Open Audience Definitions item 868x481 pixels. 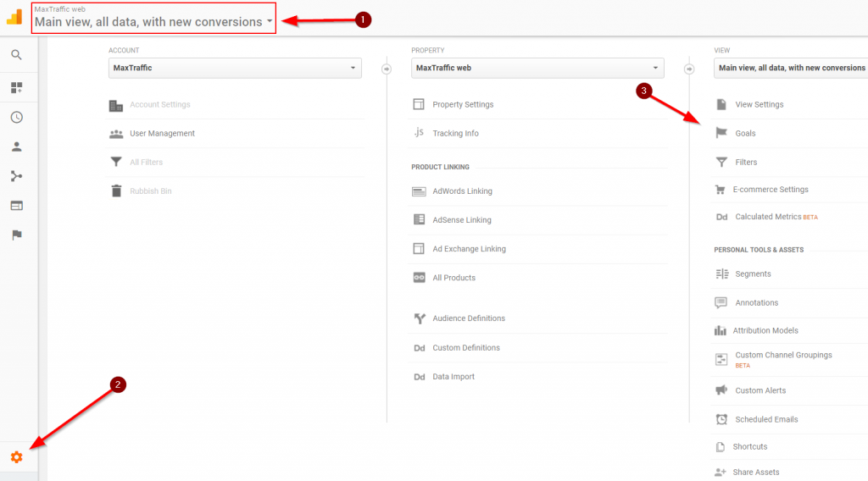point(469,318)
